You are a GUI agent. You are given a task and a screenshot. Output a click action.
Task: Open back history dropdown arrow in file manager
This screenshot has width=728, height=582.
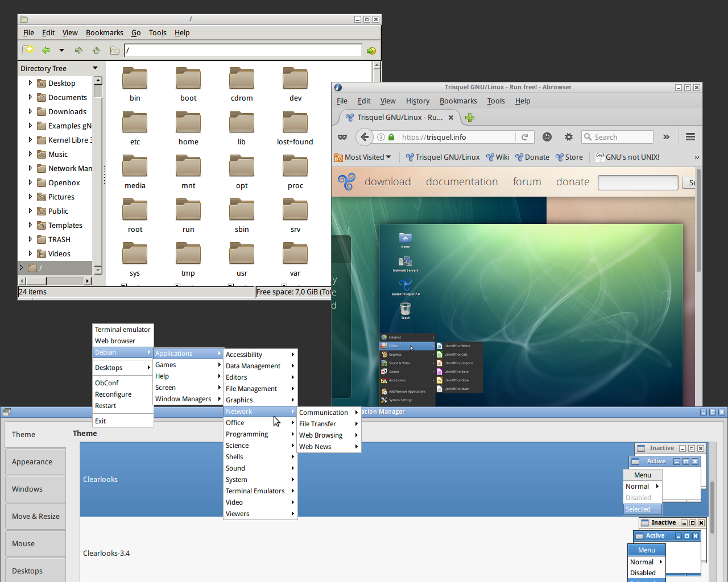pyautogui.click(x=61, y=51)
